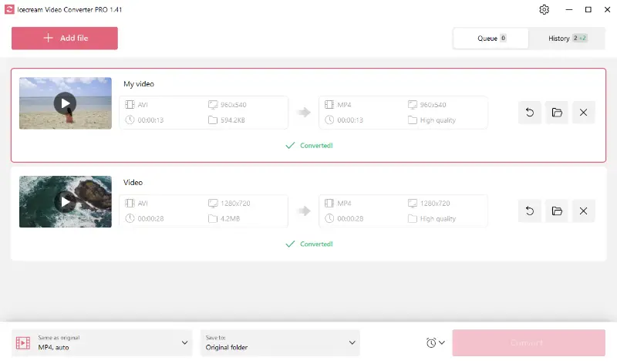Click High quality label of Video
This screenshot has width=617, height=364.
pos(438,218)
